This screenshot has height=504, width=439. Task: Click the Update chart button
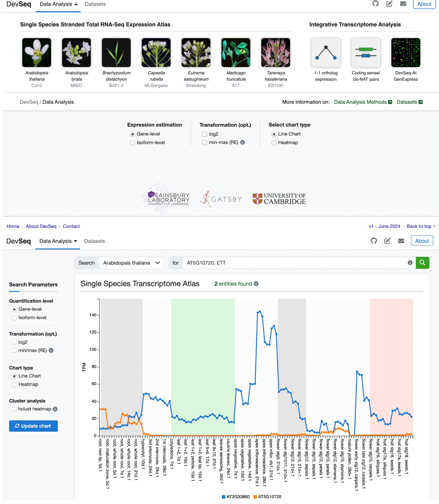click(33, 426)
